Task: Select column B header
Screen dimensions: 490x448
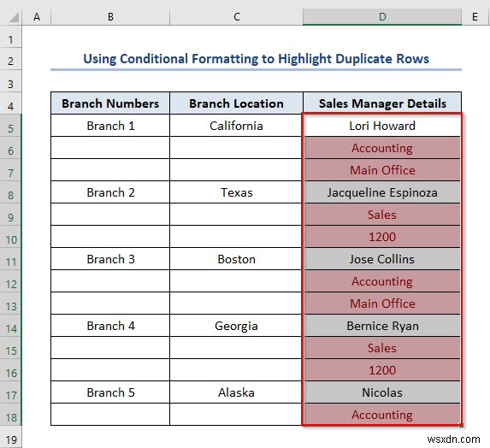Action: (110, 16)
